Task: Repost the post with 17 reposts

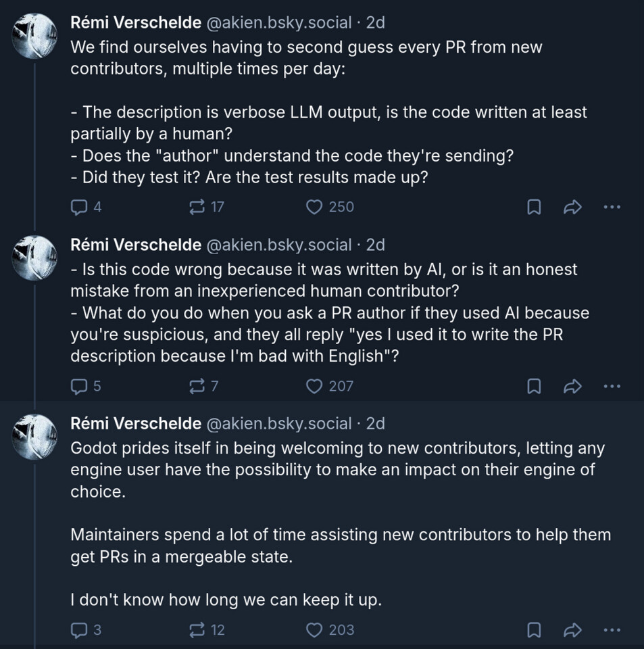Action: (x=198, y=207)
